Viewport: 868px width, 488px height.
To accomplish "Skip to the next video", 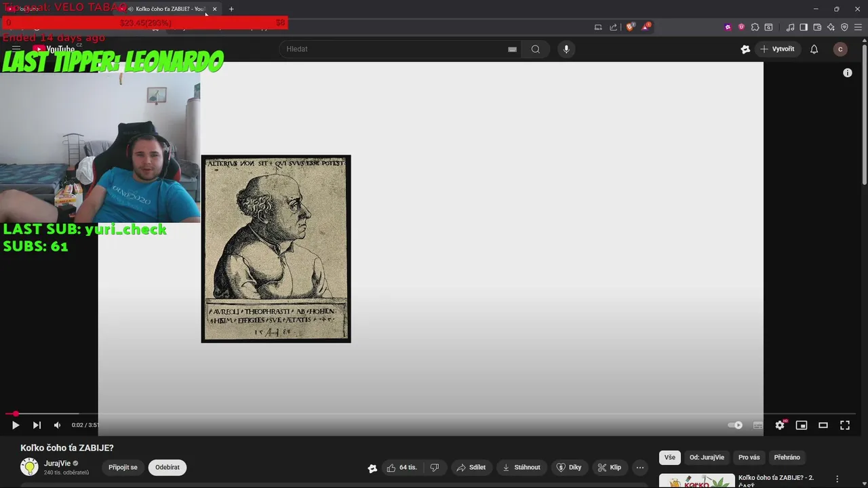I will 37,425.
